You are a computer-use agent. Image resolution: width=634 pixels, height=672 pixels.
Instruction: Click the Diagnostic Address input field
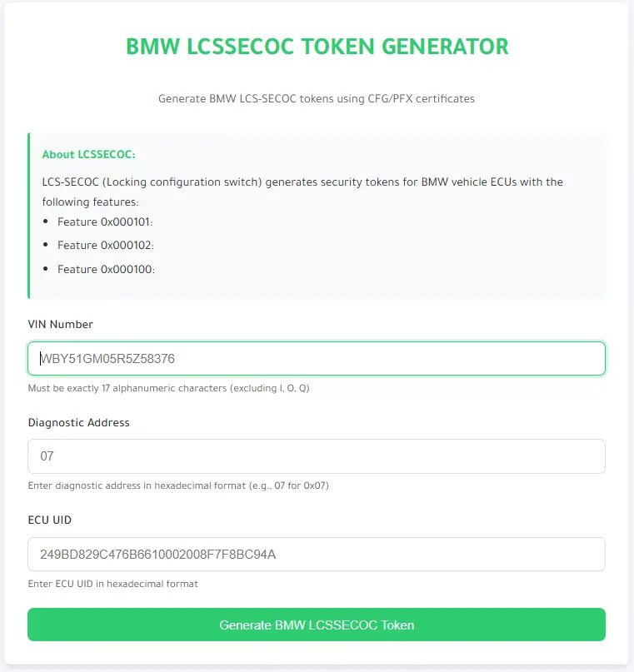coord(317,456)
